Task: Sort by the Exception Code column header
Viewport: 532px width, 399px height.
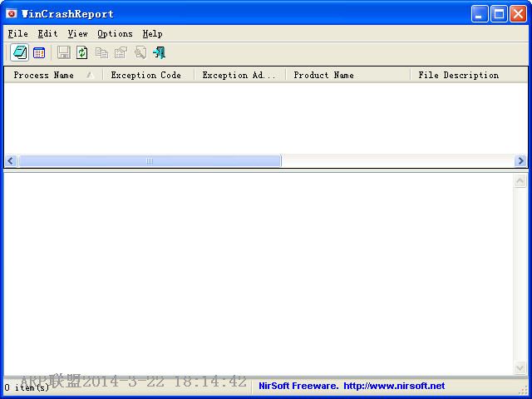Action: tap(145, 75)
